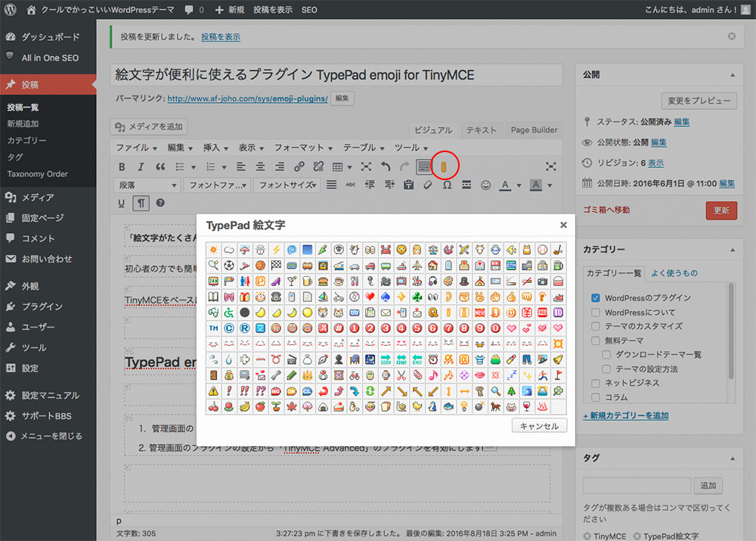Screen dimensions: 756x541
Task: Align text left
Action: 240,166
